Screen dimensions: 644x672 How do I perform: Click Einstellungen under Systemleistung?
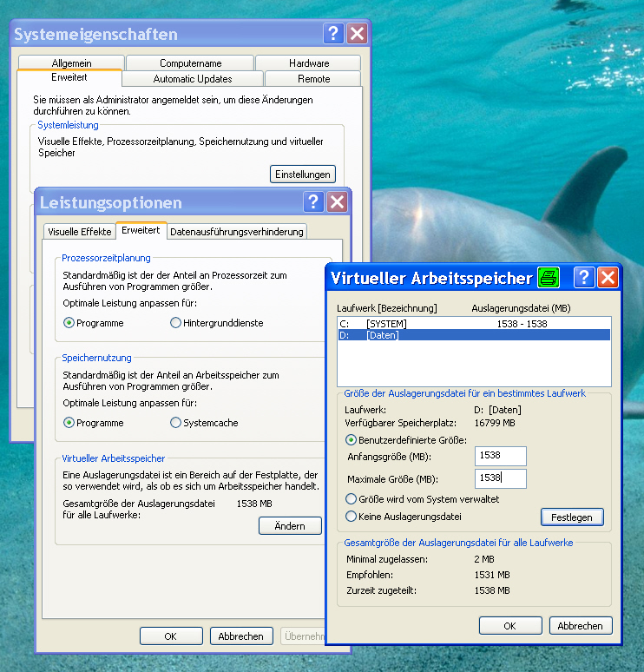point(303,175)
